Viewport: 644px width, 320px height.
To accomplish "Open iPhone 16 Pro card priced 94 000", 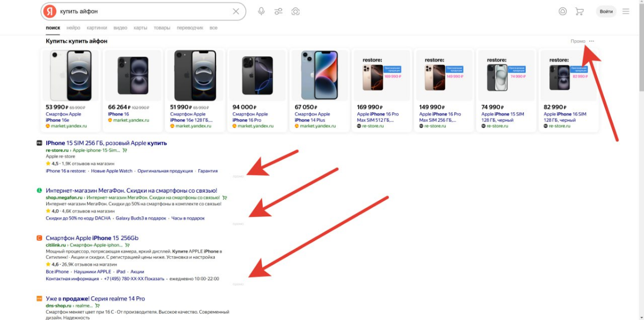I will click(x=257, y=90).
